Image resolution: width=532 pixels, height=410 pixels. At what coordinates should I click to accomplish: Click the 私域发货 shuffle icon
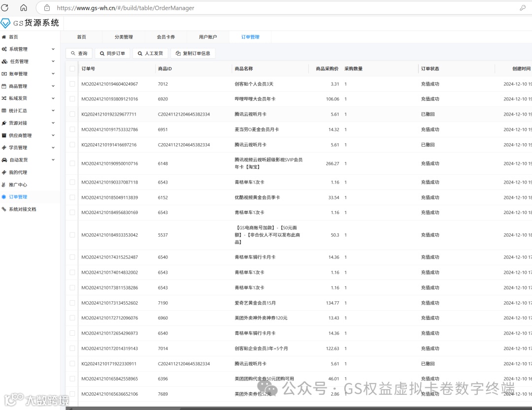coord(4,98)
